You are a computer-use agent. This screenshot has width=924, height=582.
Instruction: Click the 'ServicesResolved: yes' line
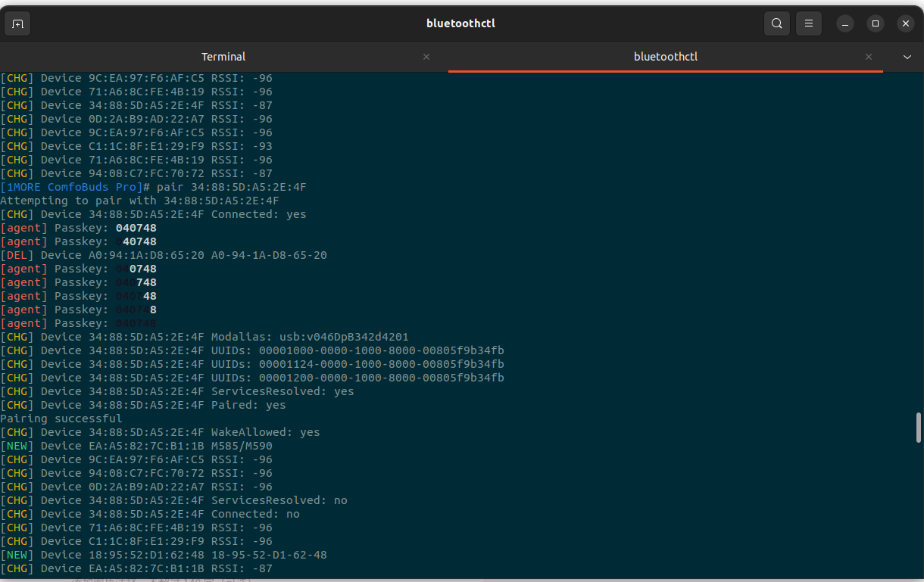pos(177,391)
